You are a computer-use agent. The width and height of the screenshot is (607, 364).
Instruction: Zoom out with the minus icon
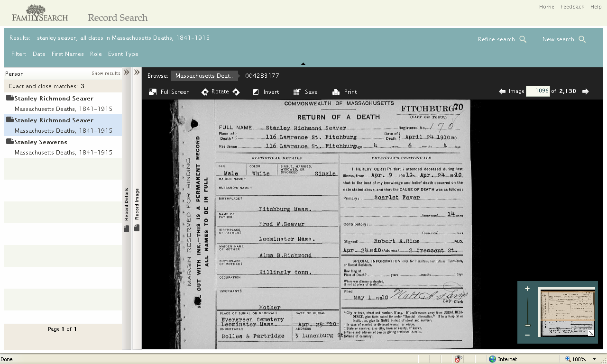click(x=527, y=335)
